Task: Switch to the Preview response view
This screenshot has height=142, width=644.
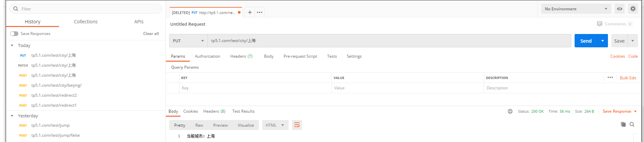Action: [x=221, y=125]
